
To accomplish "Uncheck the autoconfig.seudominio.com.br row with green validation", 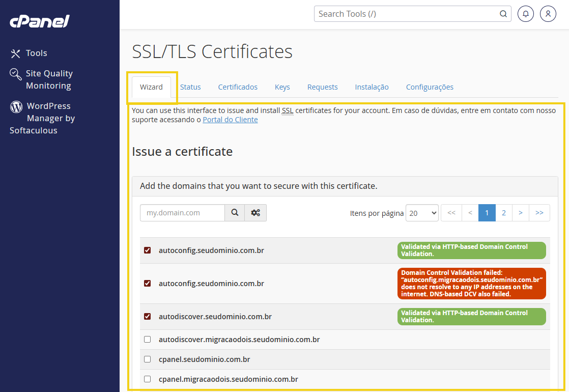I will pos(147,250).
